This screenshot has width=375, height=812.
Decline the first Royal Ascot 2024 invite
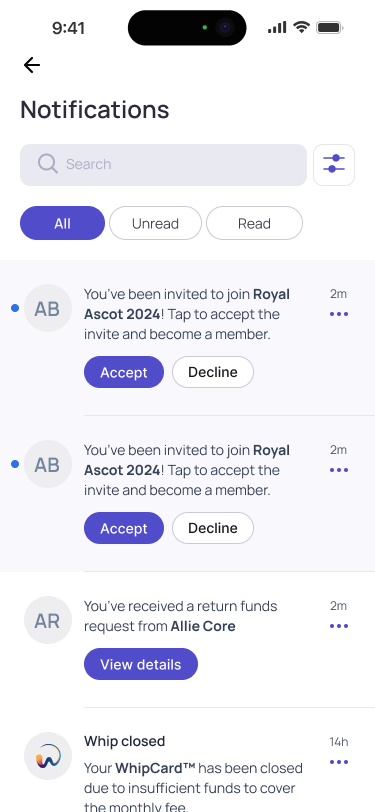[x=213, y=372]
